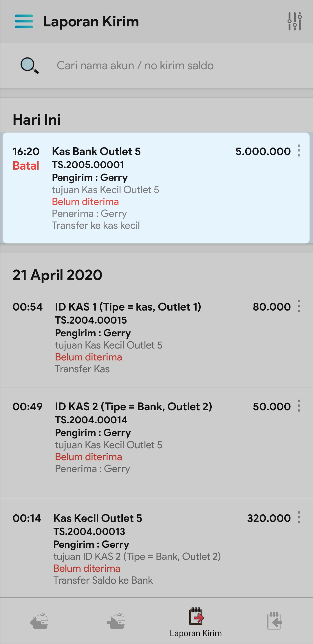The width and height of the screenshot is (313, 644).
Task: Tap the red Batal status label
Action: [x=26, y=166]
